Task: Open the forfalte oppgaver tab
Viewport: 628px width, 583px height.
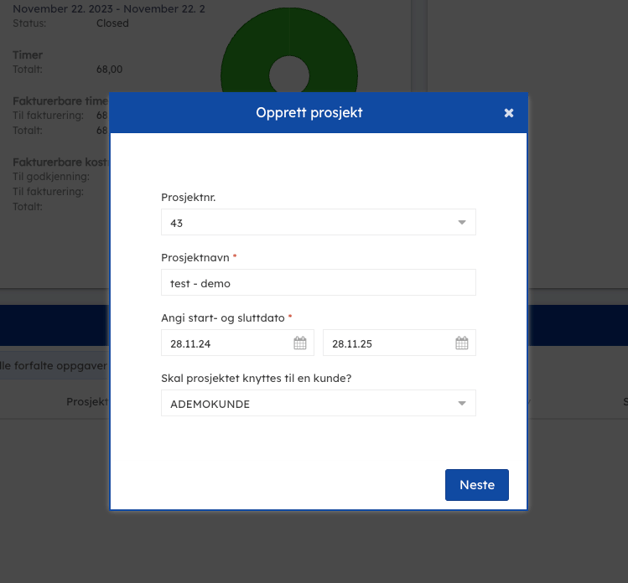Action: tap(52, 366)
